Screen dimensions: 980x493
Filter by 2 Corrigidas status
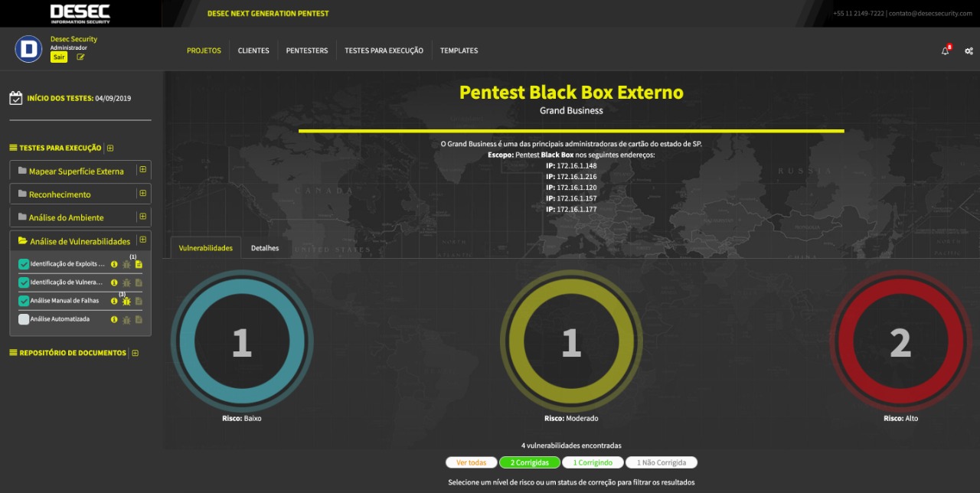point(530,462)
